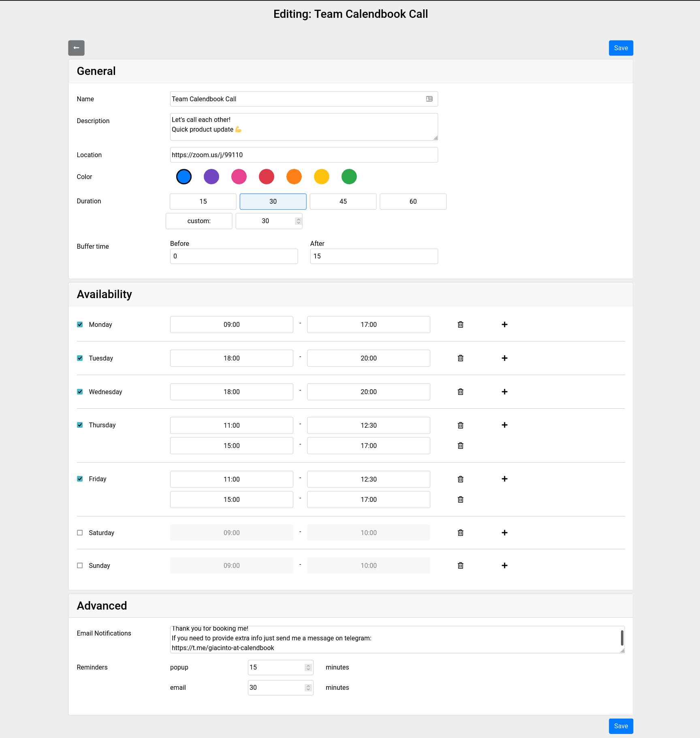Select the 45 minute duration option
The width and height of the screenshot is (700, 738).
coord(343,201)
